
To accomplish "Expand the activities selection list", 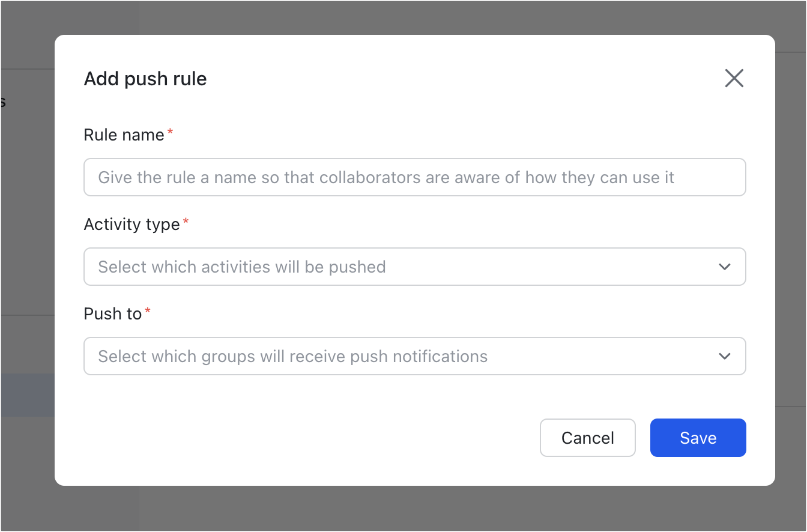I will [x=414, y=267].
